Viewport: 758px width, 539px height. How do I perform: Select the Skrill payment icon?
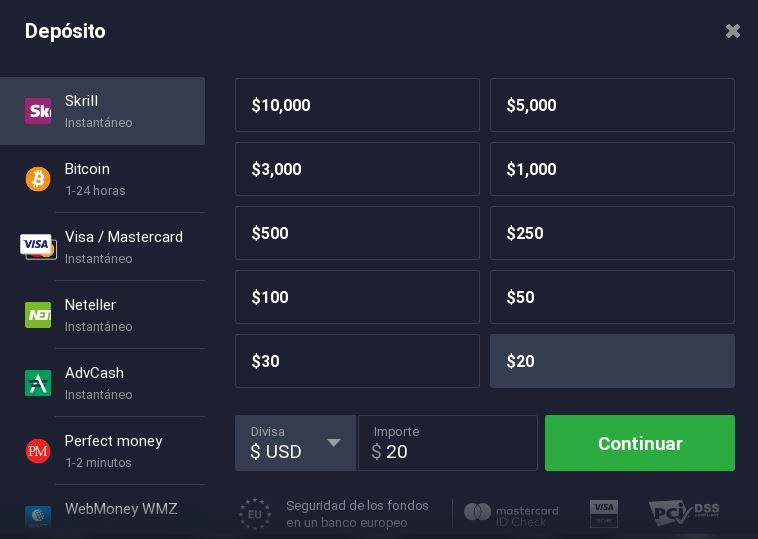tap(38, 111)
